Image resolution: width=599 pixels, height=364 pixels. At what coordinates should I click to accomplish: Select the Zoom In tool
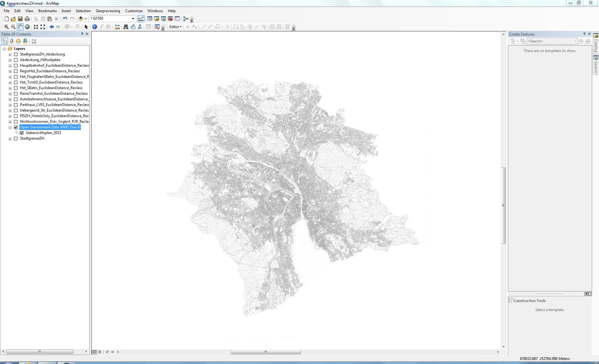click(6, 27)
